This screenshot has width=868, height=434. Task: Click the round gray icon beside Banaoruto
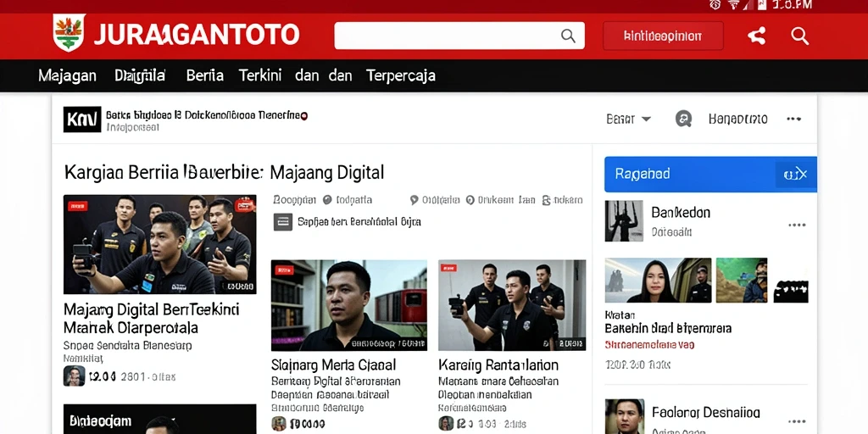684,119
